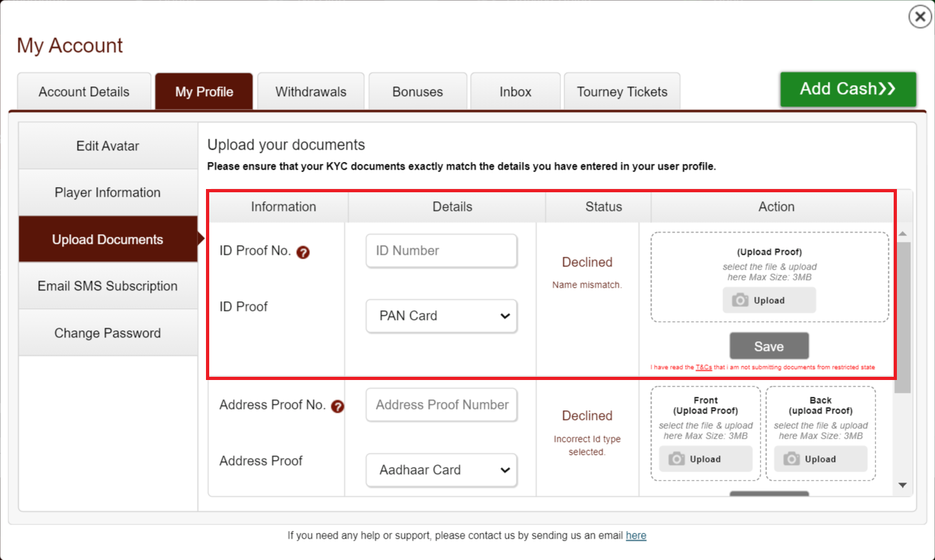935x560 pixels.
Task: Open the Aadhaar Card address proof dropdown
Action: point(441,470)
